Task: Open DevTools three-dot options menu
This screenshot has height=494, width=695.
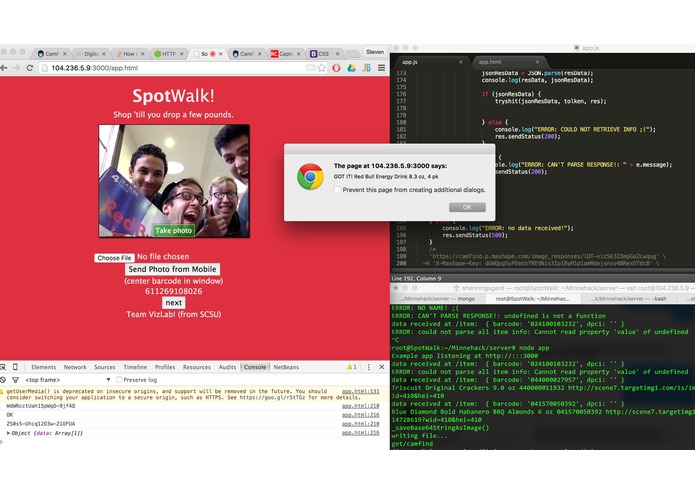Action: pos(368,367)
